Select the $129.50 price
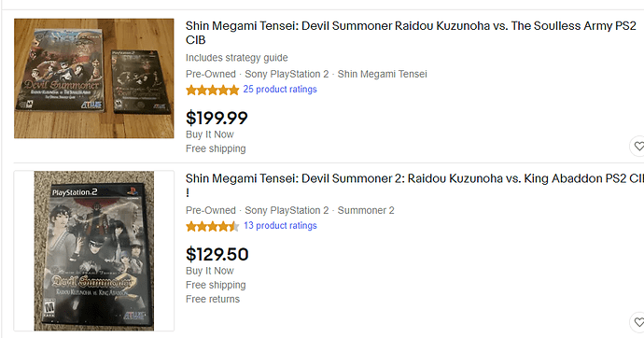Viewport: 644px width, 338px height. 217,254
